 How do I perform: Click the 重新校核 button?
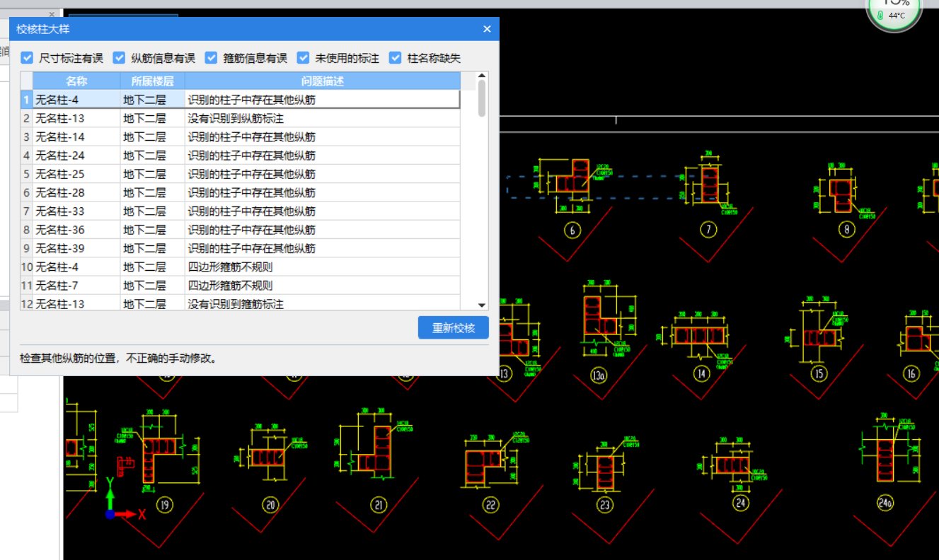454,328
